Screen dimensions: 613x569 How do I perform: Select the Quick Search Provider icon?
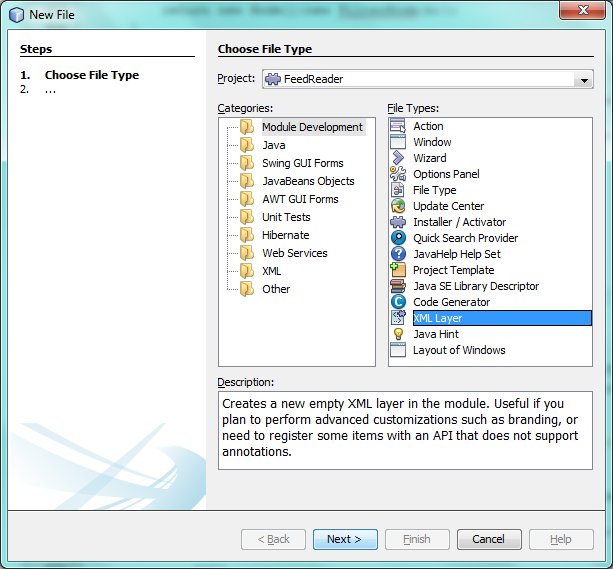398,238
